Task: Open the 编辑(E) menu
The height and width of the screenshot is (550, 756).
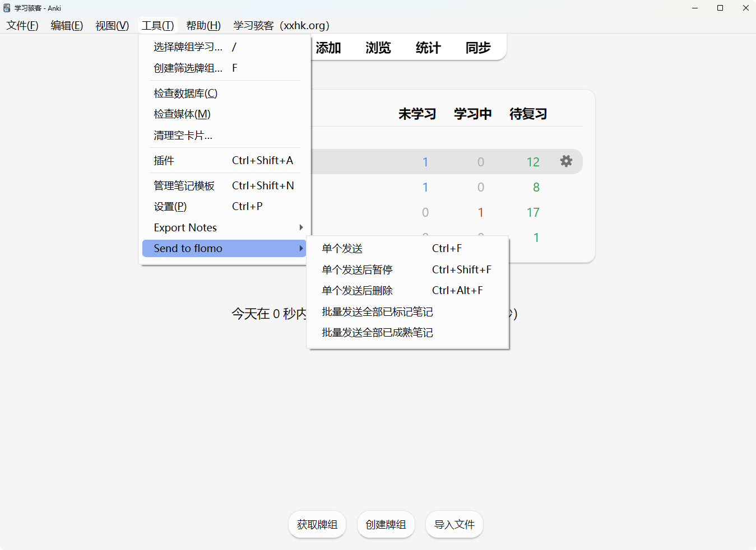Action: [x=67, y=26]
